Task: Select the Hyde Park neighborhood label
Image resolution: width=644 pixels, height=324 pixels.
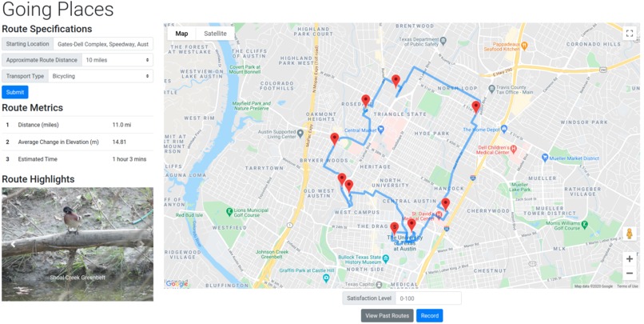Action: (431, 134)
